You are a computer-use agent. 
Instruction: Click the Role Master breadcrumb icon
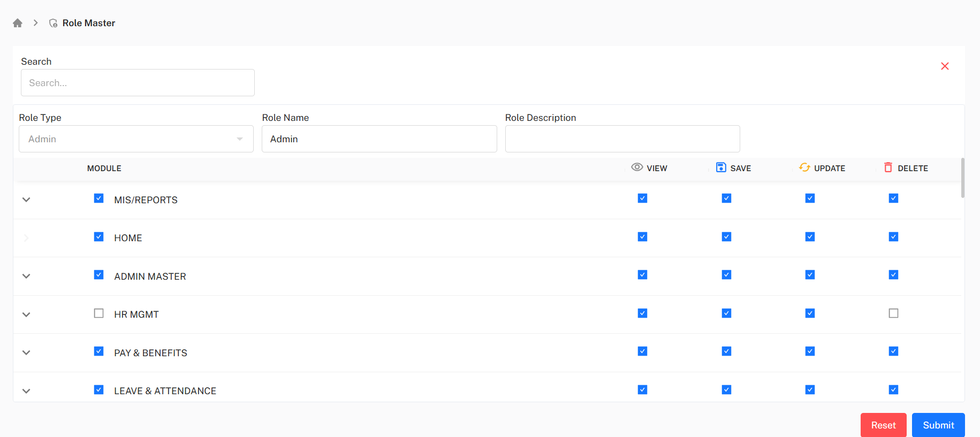(x=54, y=23)
